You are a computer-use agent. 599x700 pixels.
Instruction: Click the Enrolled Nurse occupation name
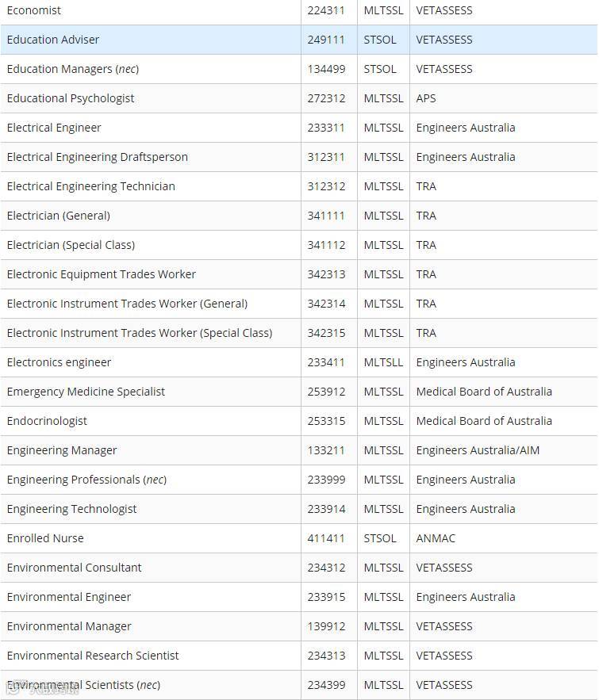tap(45, 538)
